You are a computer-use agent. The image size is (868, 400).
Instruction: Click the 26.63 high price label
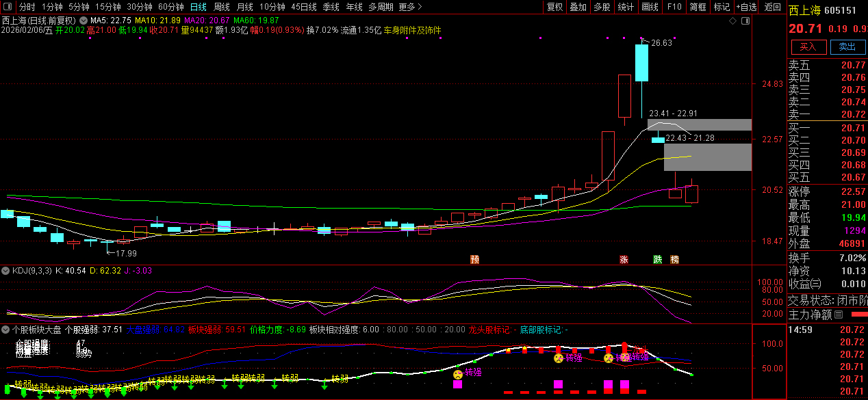(x=661, y=42)
